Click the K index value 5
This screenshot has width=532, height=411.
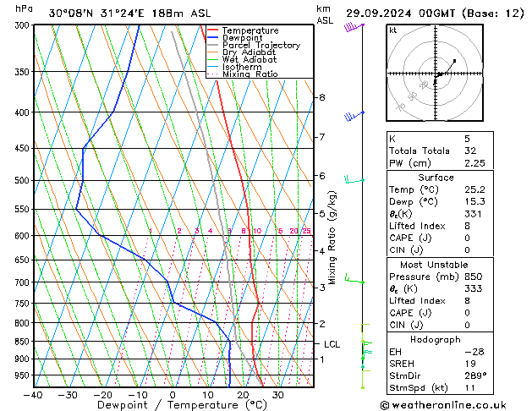[467, 139]
